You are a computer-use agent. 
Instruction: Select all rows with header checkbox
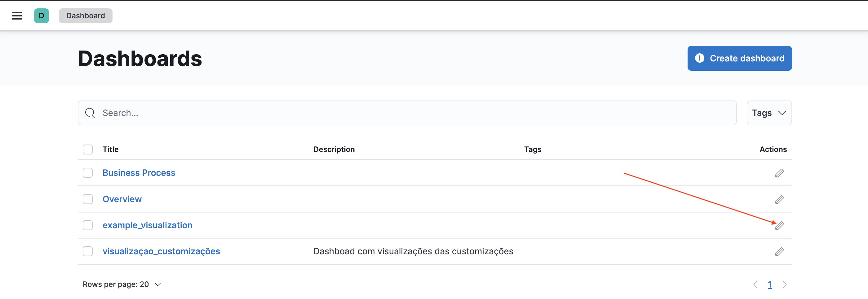point(88,149)
